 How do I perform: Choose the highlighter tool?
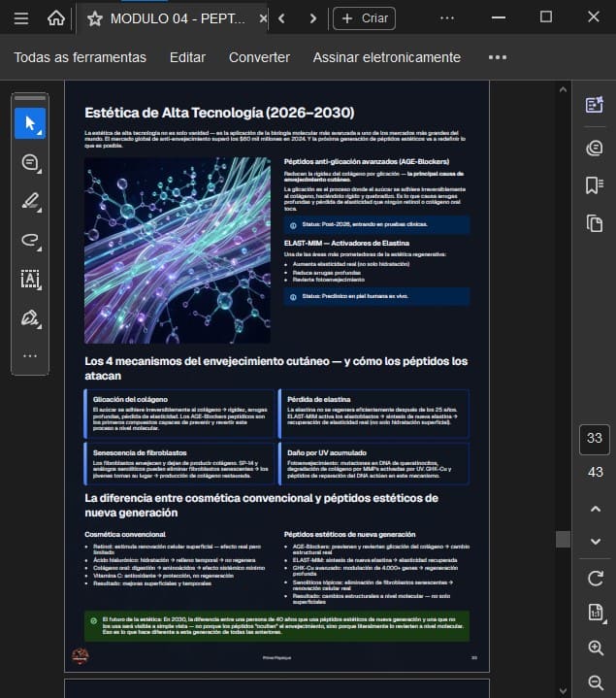(x=30, y=202)
